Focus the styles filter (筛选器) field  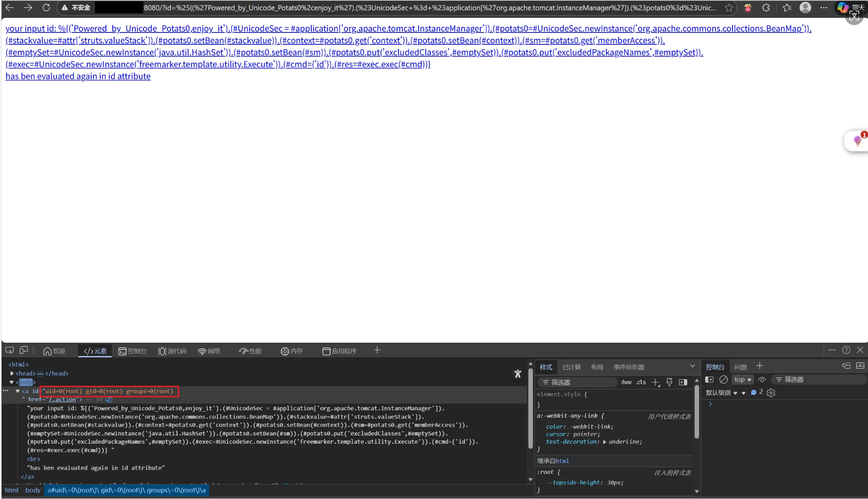coord(578,382)
